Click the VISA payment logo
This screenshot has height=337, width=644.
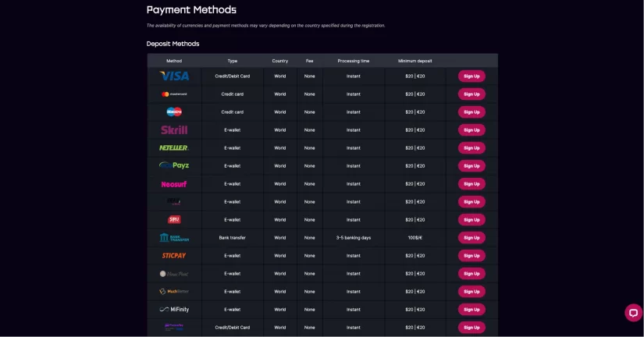[174, 76]
